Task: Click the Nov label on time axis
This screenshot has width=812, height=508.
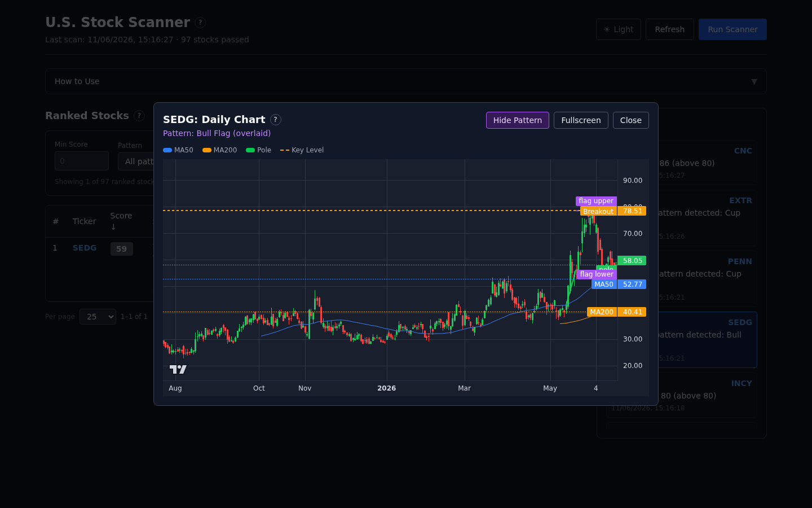Action: 304,388
